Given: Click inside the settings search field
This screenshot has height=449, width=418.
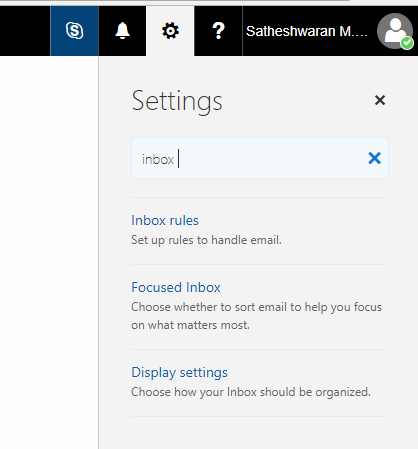Looking at the screenshot, I should pyautogui.click(x=260, y=158).
